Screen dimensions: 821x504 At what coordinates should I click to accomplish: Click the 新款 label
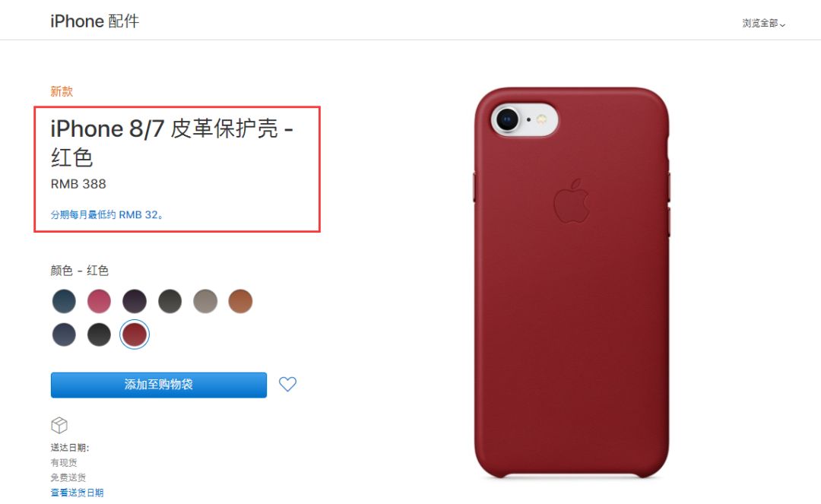pos(62,91)
